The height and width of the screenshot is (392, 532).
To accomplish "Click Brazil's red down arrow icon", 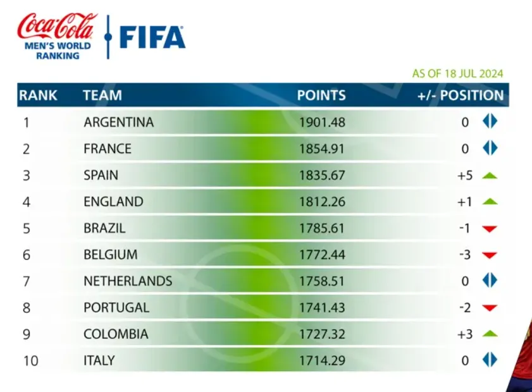I will click(x=490, y=229).
